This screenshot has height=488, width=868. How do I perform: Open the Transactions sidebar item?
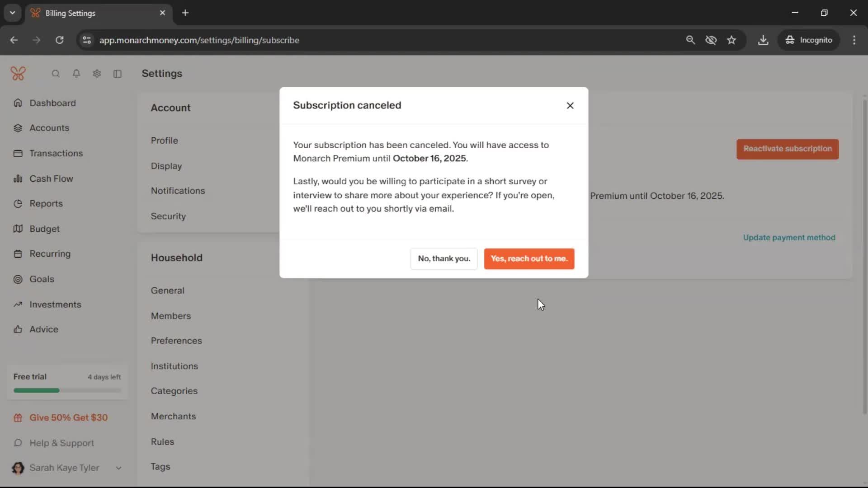point(56,153)
